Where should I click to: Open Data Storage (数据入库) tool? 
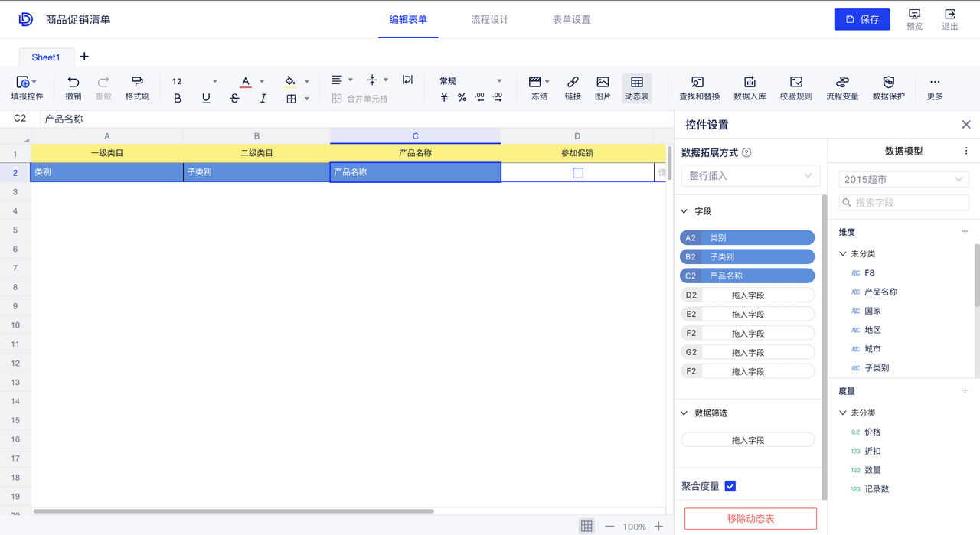pos(750,82)
